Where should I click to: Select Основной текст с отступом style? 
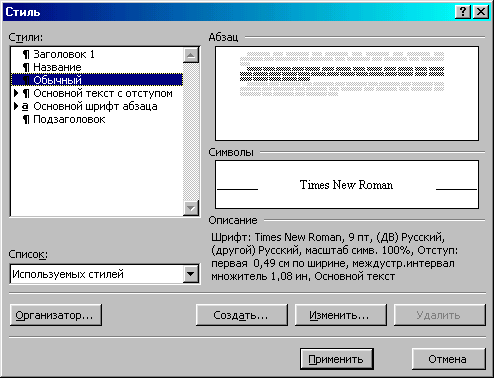pos(97,93)
